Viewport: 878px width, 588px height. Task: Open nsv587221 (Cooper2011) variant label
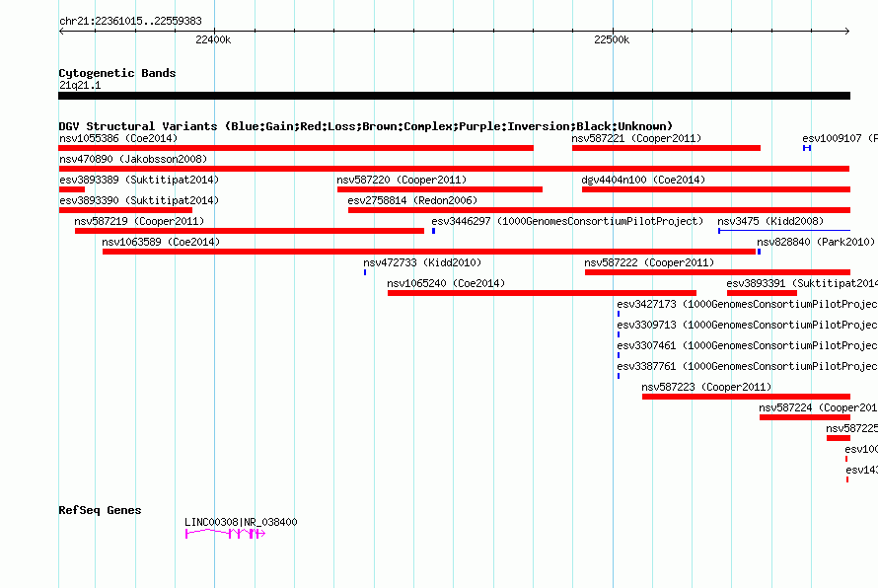pos(636,138)
